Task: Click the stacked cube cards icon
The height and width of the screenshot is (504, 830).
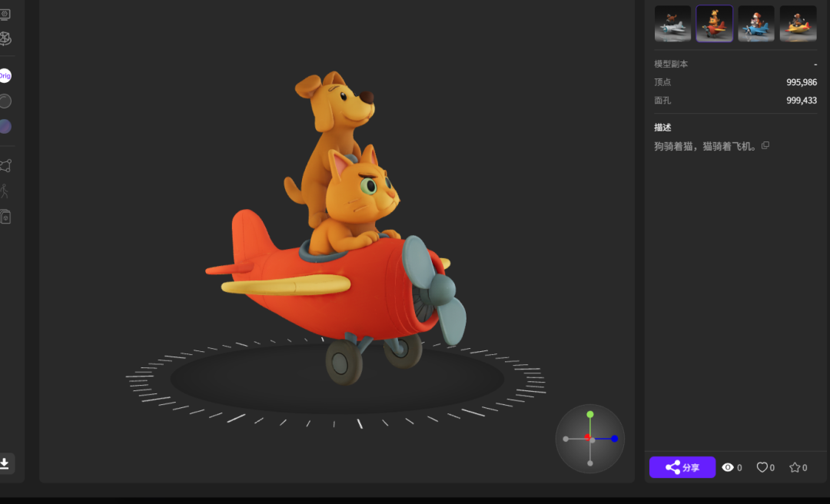Action: pos(5,217)
